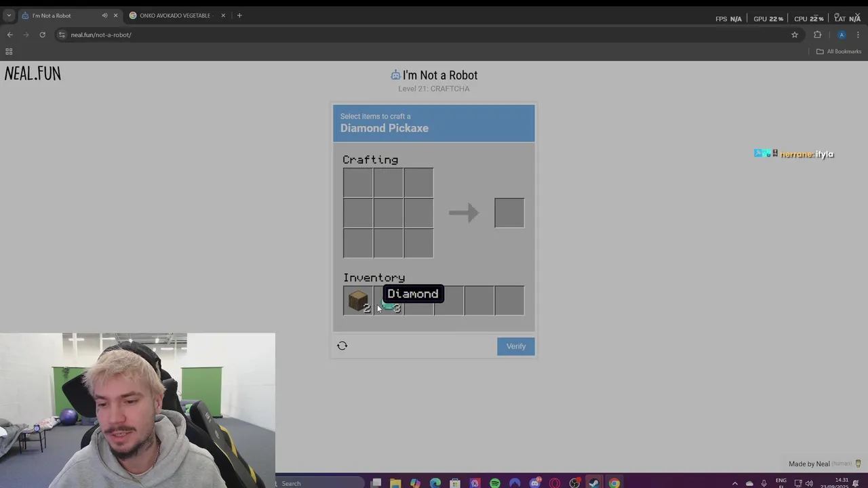868x488 pixels.
Task: Go back in browser history
Action: point(9,35)
